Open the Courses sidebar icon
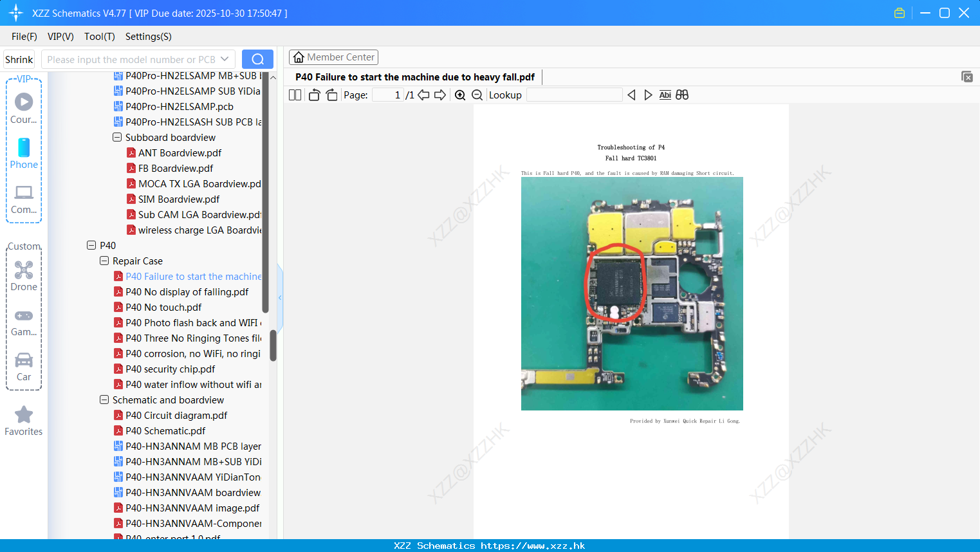 [x=24, y=109]
